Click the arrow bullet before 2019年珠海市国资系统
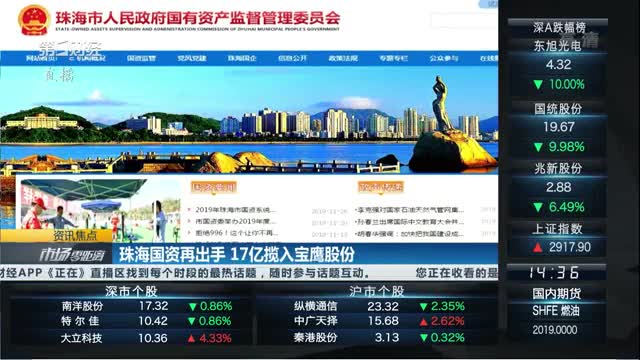 (x=189, y=210)
